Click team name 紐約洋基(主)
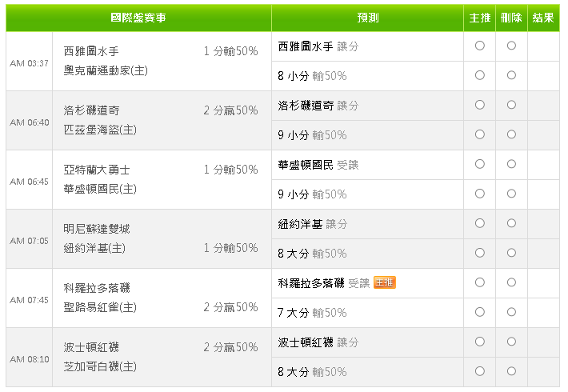The width and height of the screenshot is (568, 392). point(94,248)
